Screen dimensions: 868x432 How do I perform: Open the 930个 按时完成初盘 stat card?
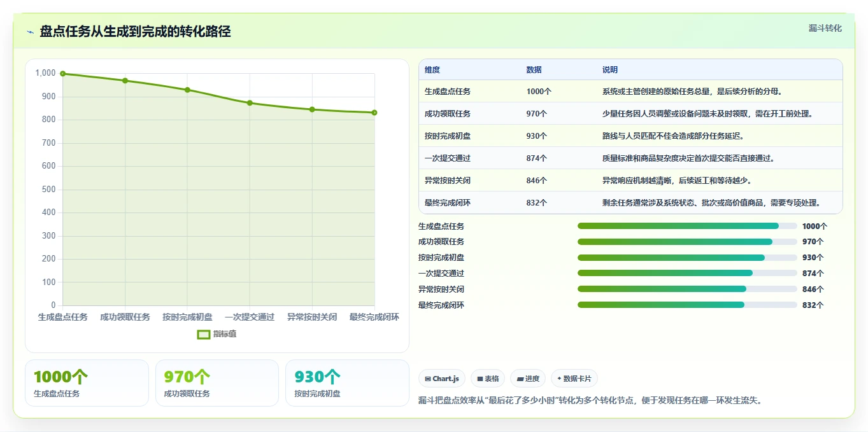347,383
